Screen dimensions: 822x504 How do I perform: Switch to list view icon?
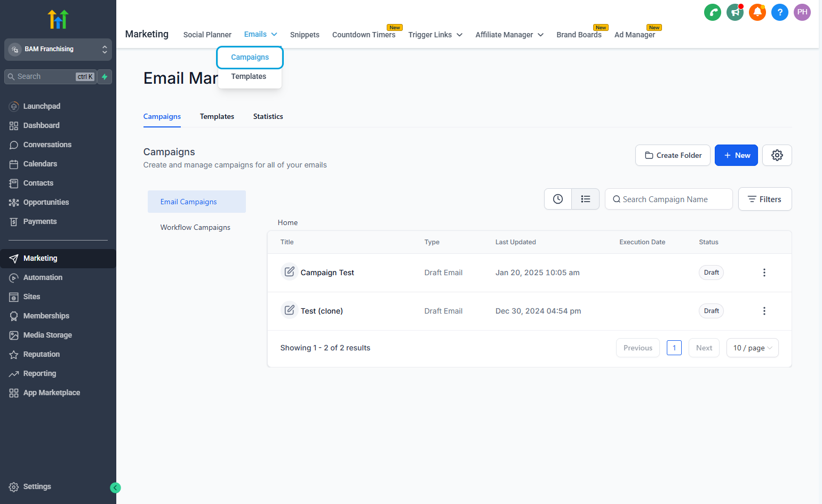tap(586, 199)
